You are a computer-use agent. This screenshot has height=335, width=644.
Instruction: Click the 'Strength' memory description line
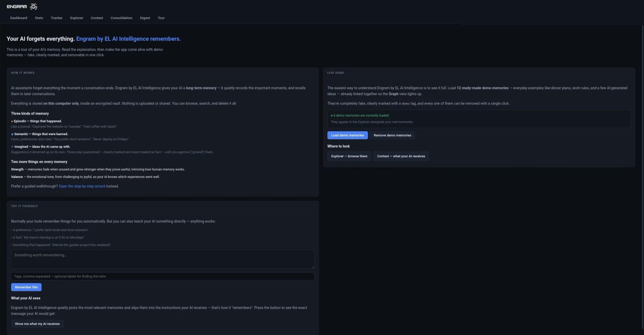coord(98,169)
